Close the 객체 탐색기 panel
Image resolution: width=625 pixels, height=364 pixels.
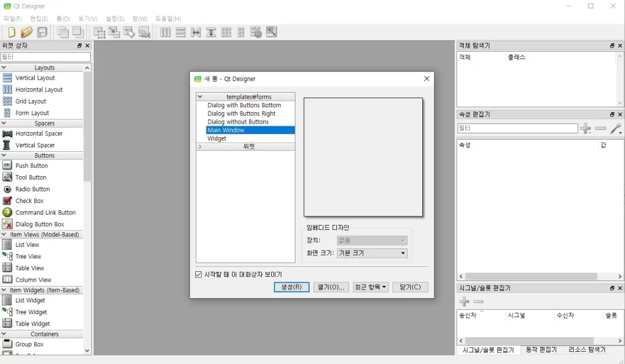620,46
